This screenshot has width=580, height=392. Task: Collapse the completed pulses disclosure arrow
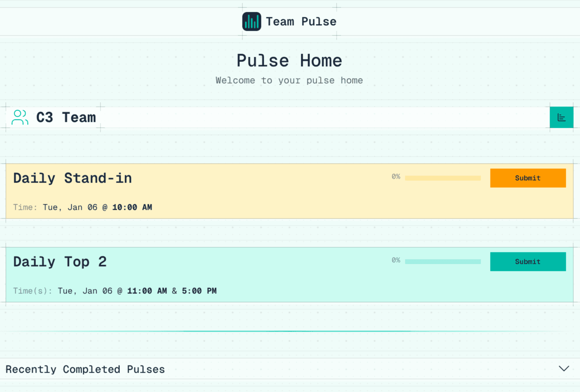564,369
